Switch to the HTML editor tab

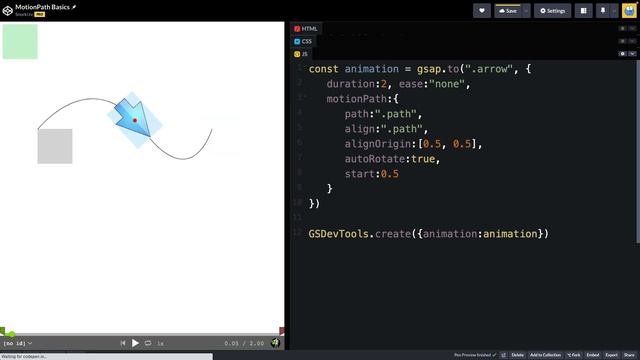tap(306, 29)
